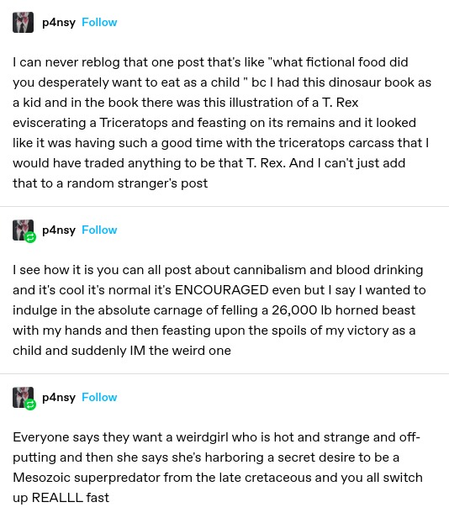449x513 pixels.
Task: Open p4nsy username on the first post
Action: 59,23
